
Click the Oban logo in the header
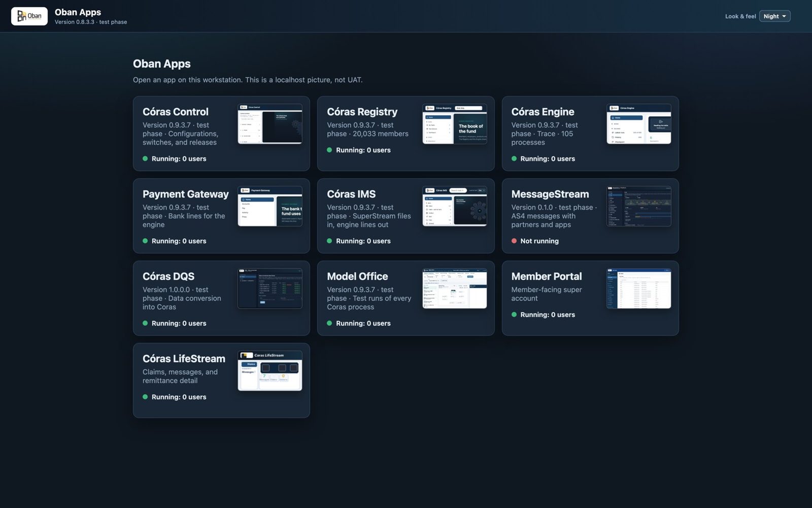[29, 16]
